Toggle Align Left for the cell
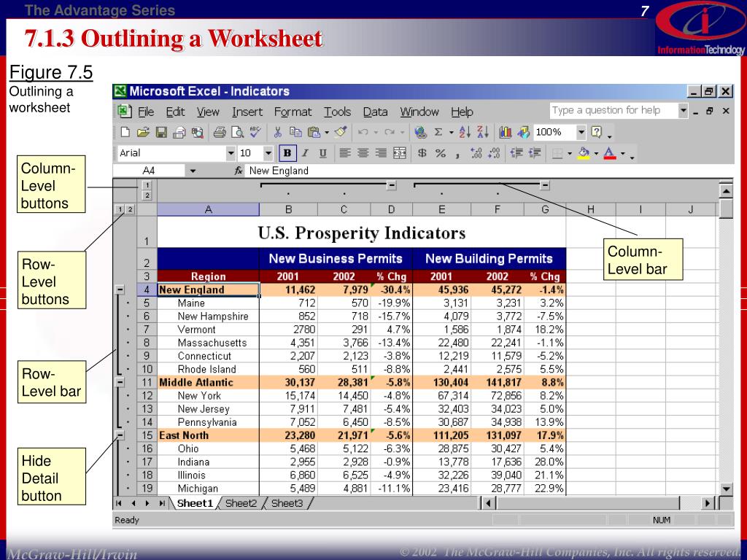747x560 pixels. (345, 153)
